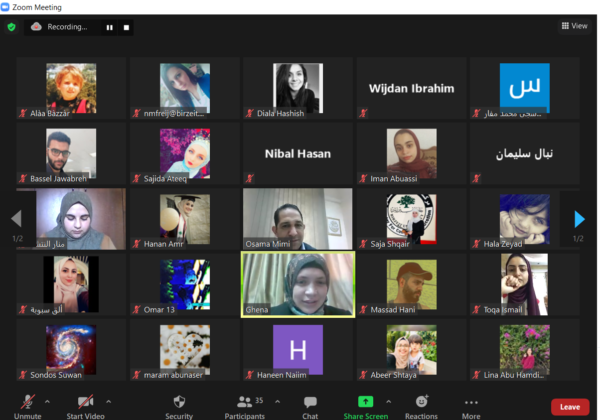The image size is (600, 420).
Task: Open the Chat panel
Action: [x=310, y=407]
